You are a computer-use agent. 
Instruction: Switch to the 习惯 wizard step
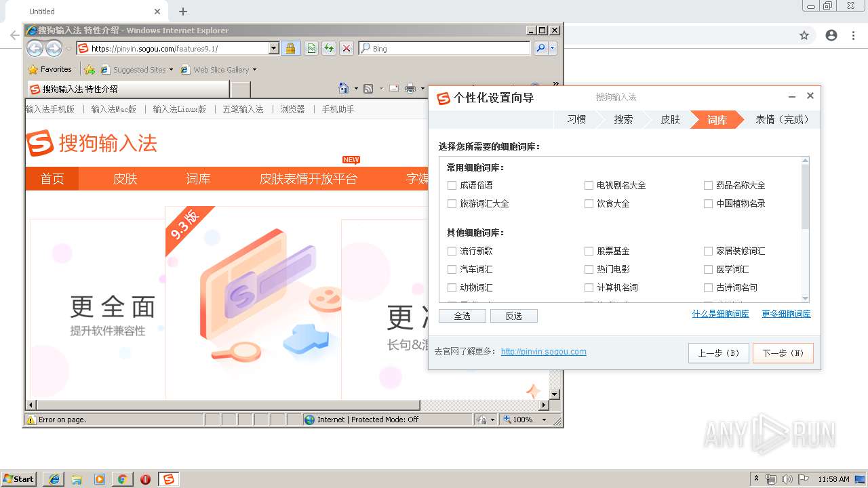point(576,119)
